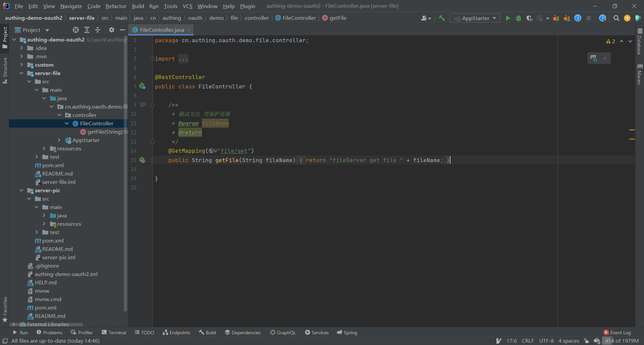Toggle read-only lock in status bar
The width and height of the screenshot is (644, 345).
pos(586,341)
